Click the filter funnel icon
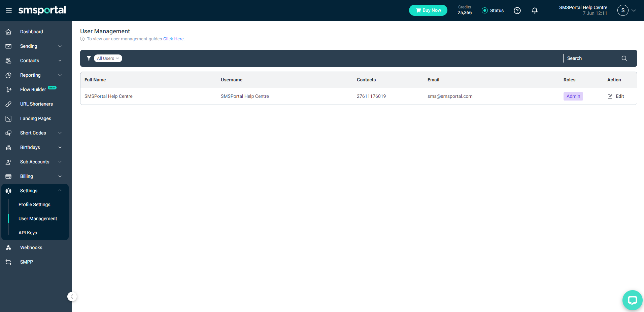The width and height of the screenshot is (644, 312). click(89, 58)
